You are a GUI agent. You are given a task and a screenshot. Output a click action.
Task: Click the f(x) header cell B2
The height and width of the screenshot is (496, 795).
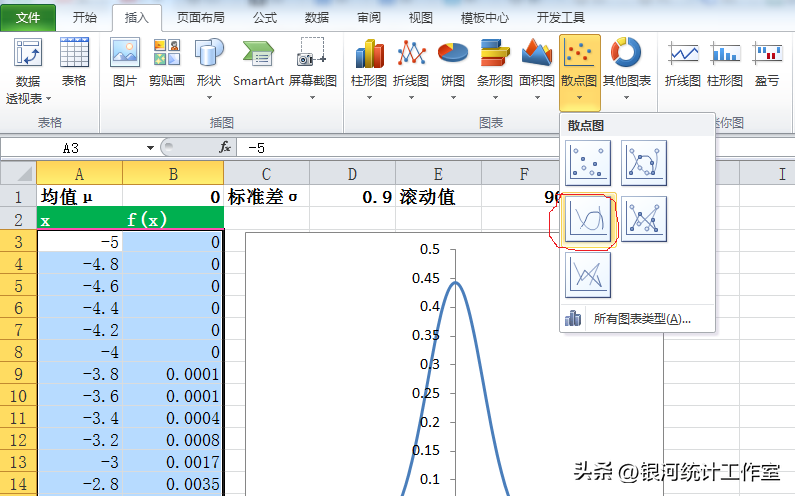[173, 219]
